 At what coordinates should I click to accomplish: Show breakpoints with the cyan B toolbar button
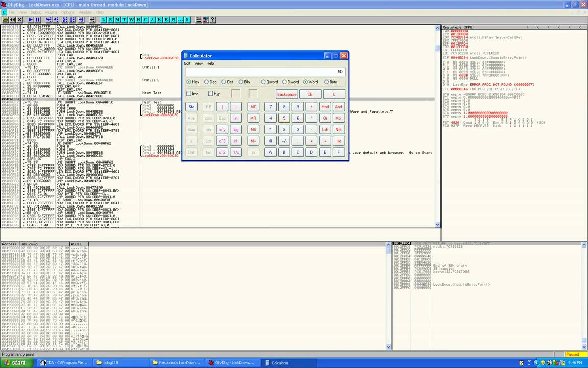[166, 20]
